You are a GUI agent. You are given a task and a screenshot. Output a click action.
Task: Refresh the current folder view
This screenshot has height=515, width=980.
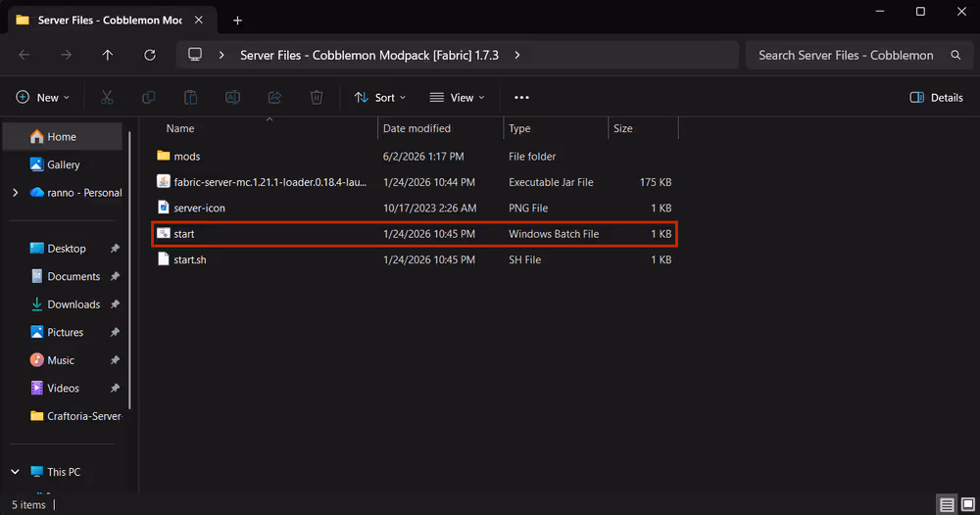pos(149,55)
